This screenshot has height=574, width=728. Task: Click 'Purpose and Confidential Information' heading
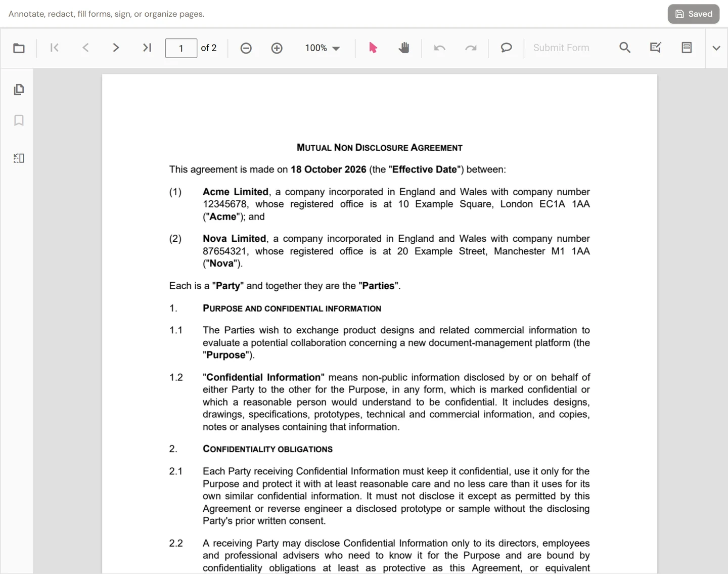pyautogui.click(x=292, y=308)
